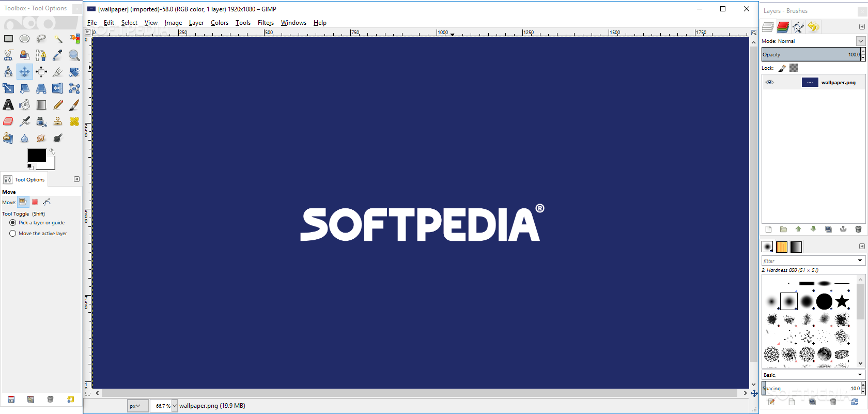This screenshot has height=414, width=868.
Task: Toggle the lock pixels brush icon
Action: coord(782,68)
